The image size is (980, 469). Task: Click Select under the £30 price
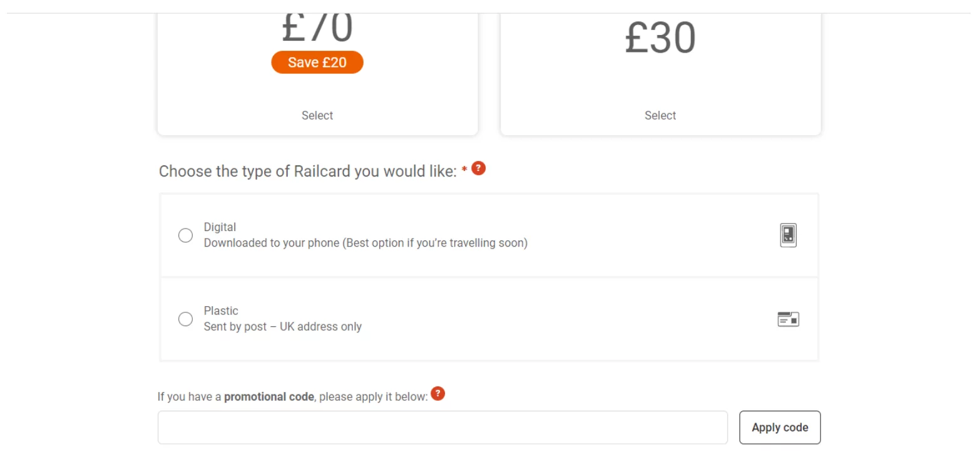pos(660,115)
